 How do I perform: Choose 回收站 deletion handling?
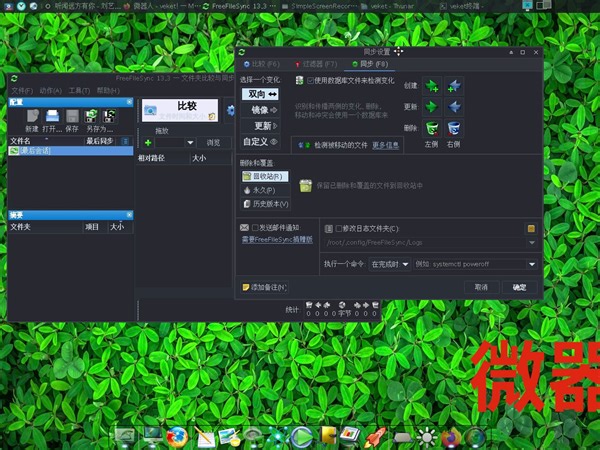265,176
